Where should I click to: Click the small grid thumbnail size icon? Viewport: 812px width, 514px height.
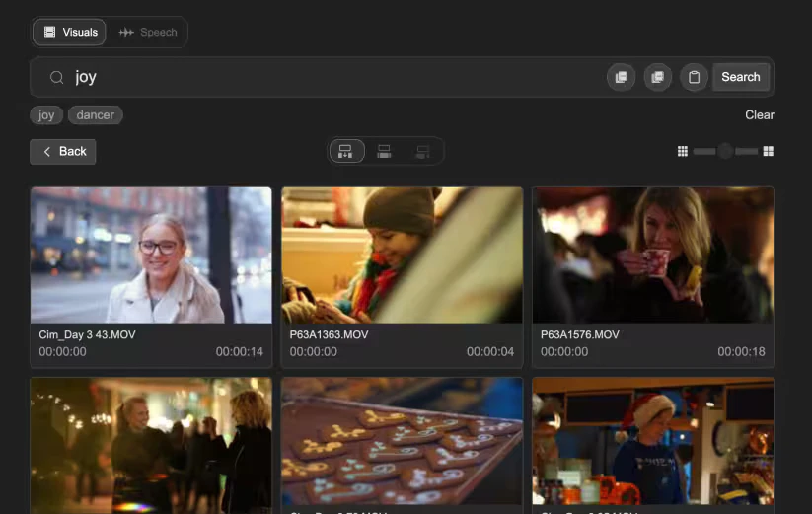pyautogui.click(x=682, y=151)
